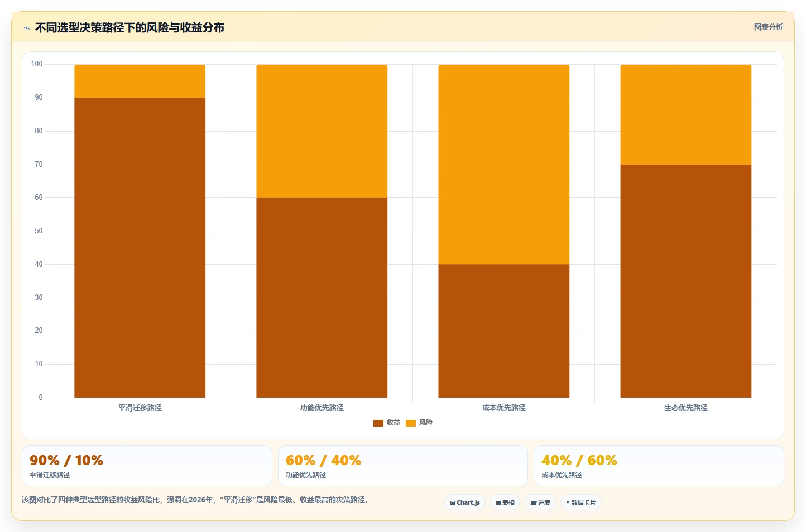Click the 风险 segment of 平滑迁移路径 bar
Image resolution: width=806 pixels, height=532 pixels.
tap(140, 81)
